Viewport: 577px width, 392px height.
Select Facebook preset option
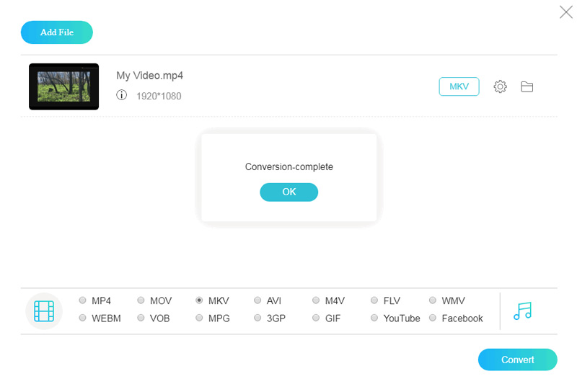click(x=433, y=318)
